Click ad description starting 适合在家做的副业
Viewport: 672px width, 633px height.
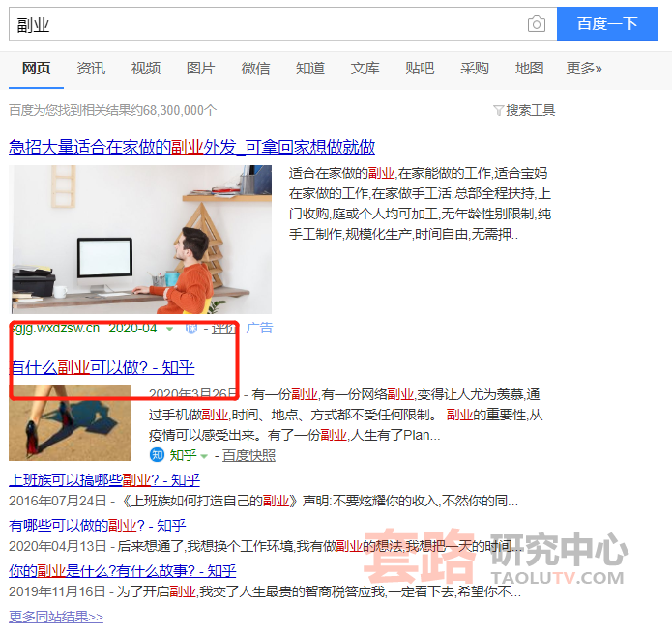[420, 204]
